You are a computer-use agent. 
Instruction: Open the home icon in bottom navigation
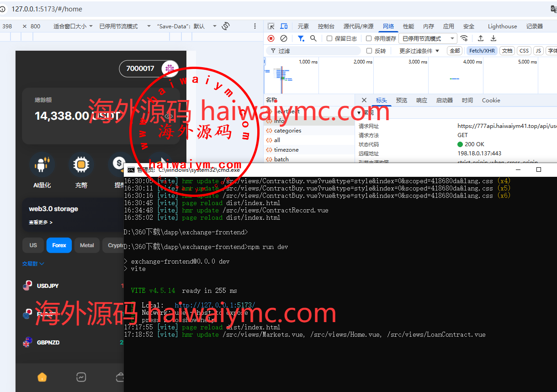click(x=42, y=377)
